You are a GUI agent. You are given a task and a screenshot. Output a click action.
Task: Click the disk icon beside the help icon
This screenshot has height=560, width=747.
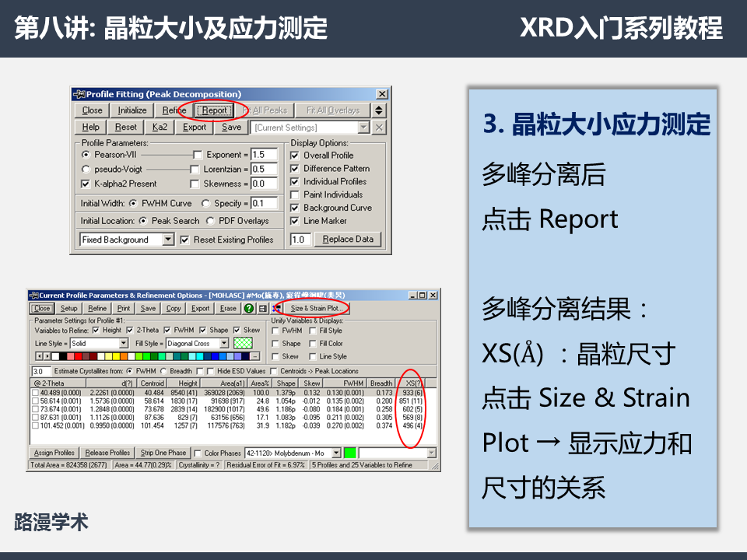click(x=262, y=308)
